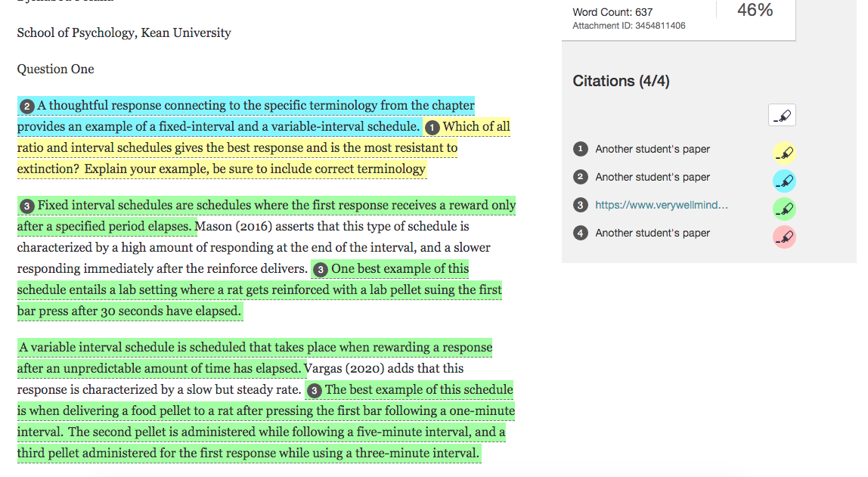Screen dimensions: 868x477
Task: Toggle the blue highlighter for citation 2
Action: [784, 181]
